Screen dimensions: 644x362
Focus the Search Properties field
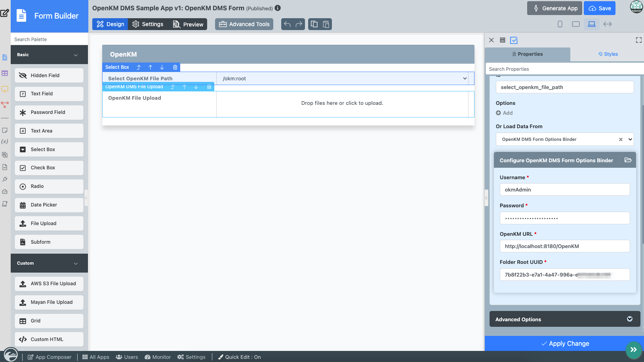tap(565, 69)
